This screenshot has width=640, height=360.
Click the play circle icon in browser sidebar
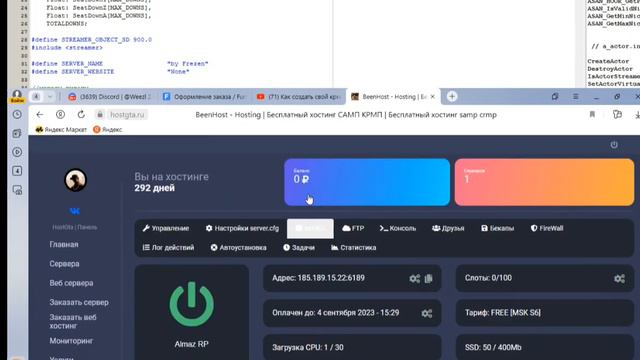(x=17, y=152)
